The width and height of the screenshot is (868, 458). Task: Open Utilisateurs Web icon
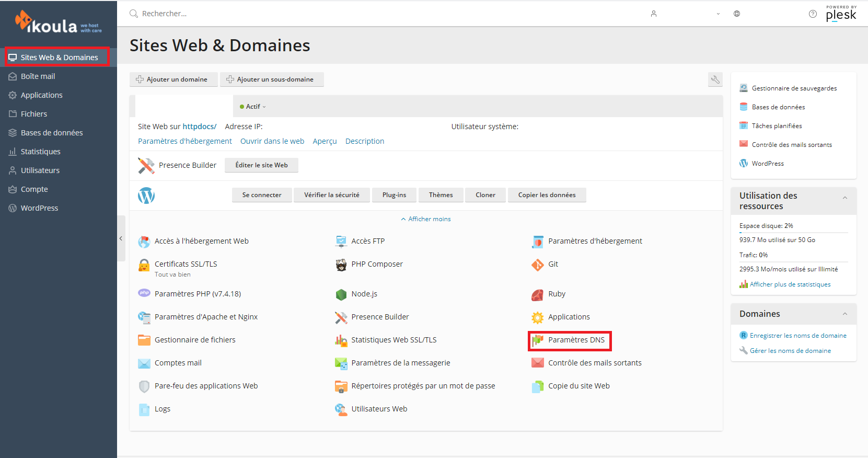[x=341, y=409]
